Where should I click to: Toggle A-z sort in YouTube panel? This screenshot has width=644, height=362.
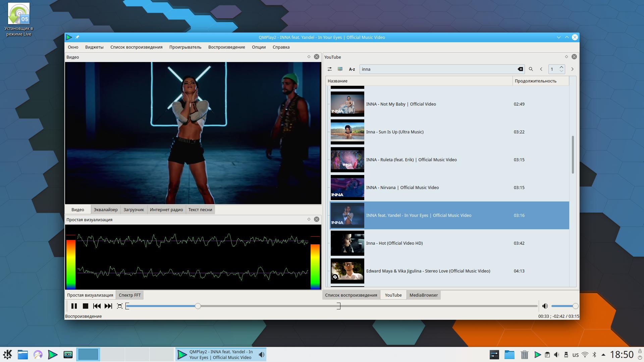[352, 69]
